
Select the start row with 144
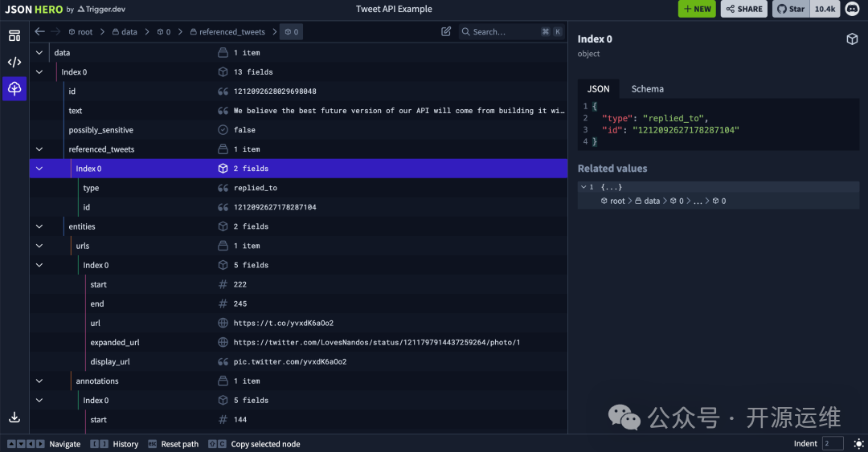click(x=299, y=420)
